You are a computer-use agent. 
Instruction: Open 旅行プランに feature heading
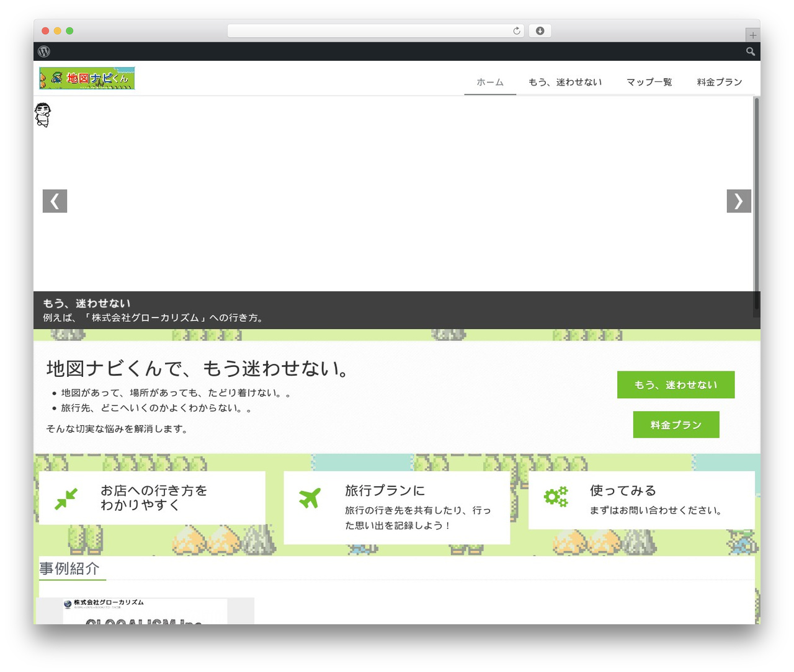[385, 490]
